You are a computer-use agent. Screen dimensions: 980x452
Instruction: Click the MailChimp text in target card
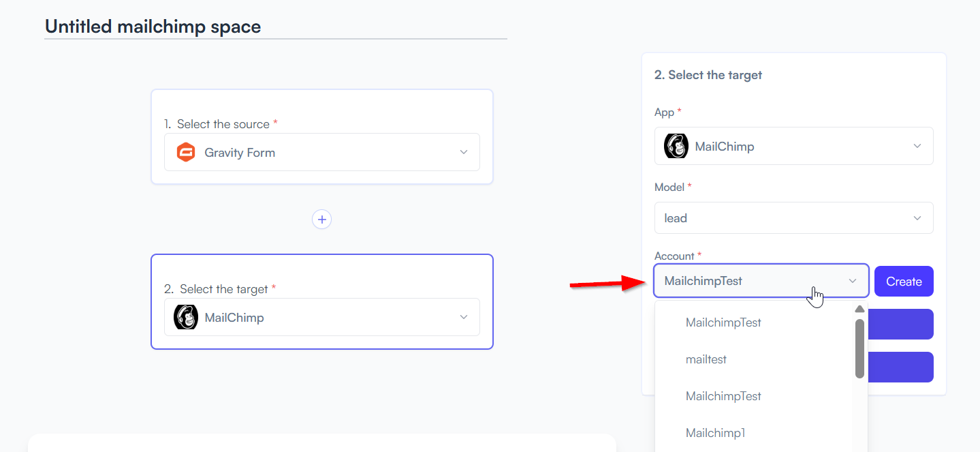click(x=234, y=317)
